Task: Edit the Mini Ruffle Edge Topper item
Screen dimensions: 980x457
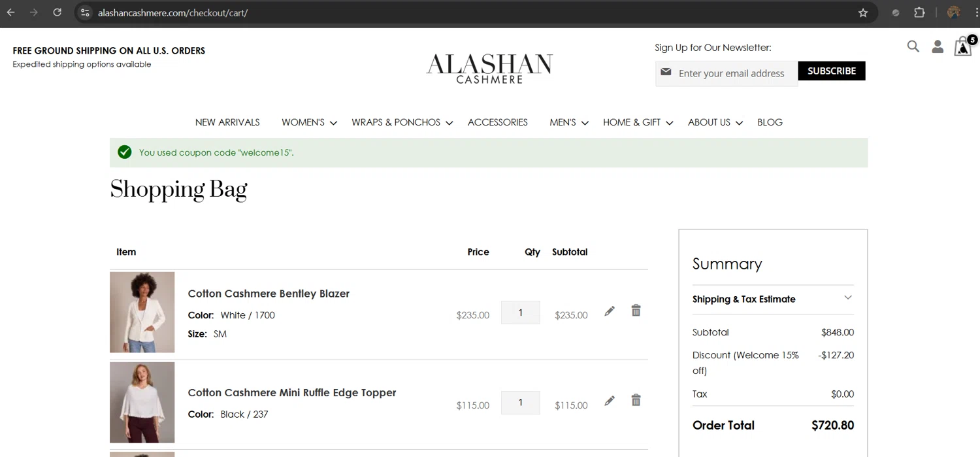Action: pyautogui.click(x=610, y=401)
